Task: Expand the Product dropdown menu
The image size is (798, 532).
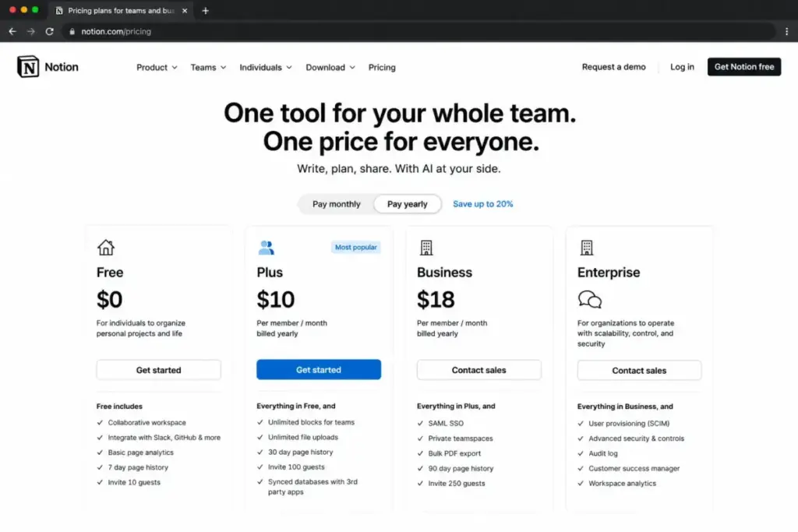Action: [157, 67]
